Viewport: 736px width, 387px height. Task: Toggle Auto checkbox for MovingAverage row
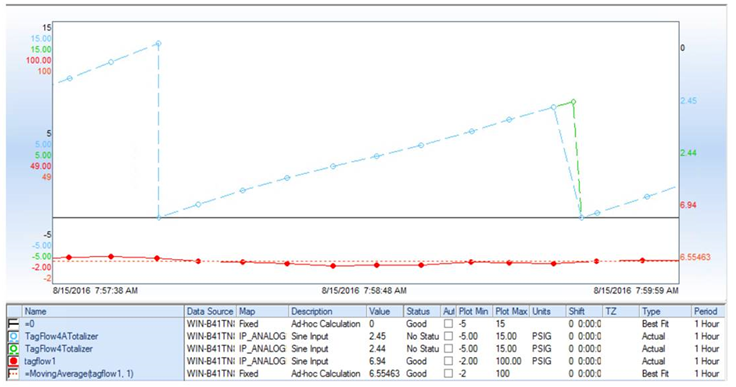448,374
